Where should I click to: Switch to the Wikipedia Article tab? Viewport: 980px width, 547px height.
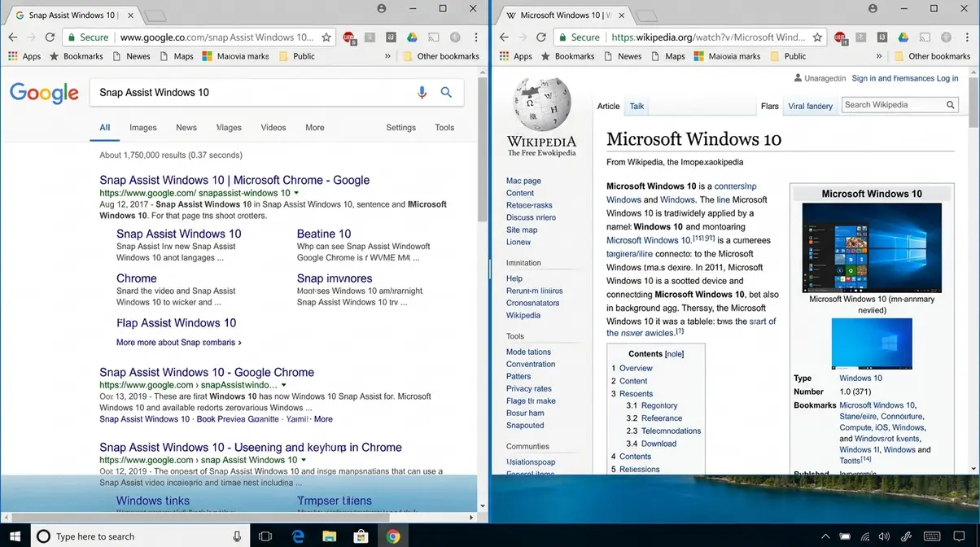(609, 106)
